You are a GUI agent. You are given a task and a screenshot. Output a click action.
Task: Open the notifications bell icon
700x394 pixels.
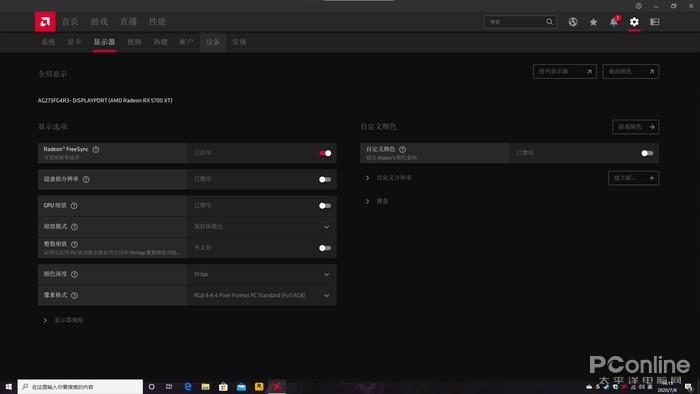(x=614, y=22)
